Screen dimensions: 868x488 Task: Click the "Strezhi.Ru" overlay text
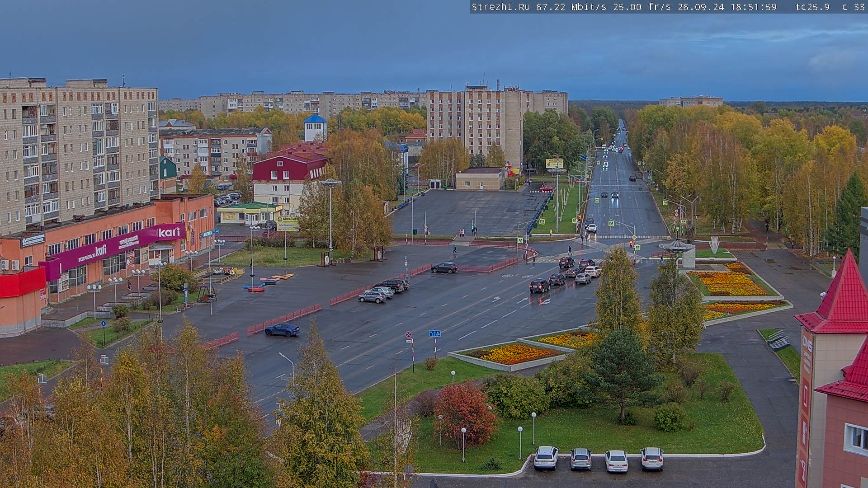[501, 7]
